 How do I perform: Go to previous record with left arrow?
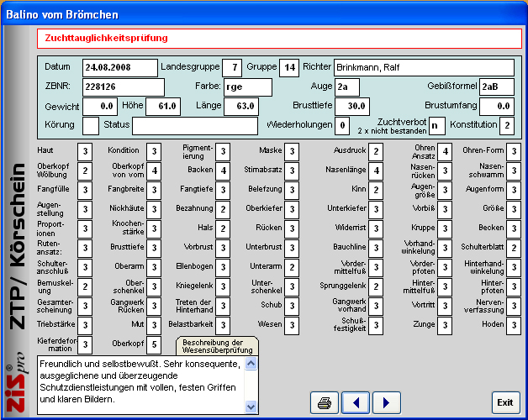356,402
